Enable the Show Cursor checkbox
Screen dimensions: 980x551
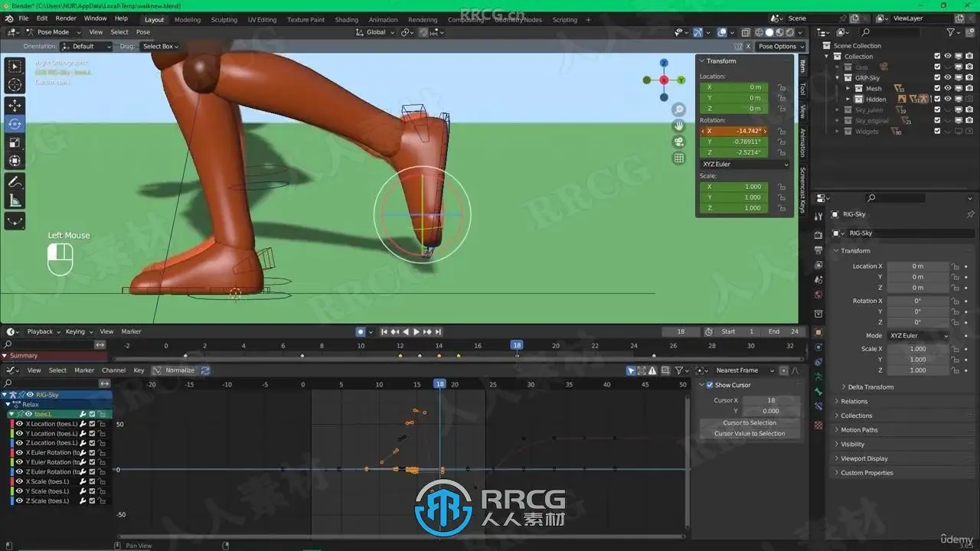[x=709, y=385]
